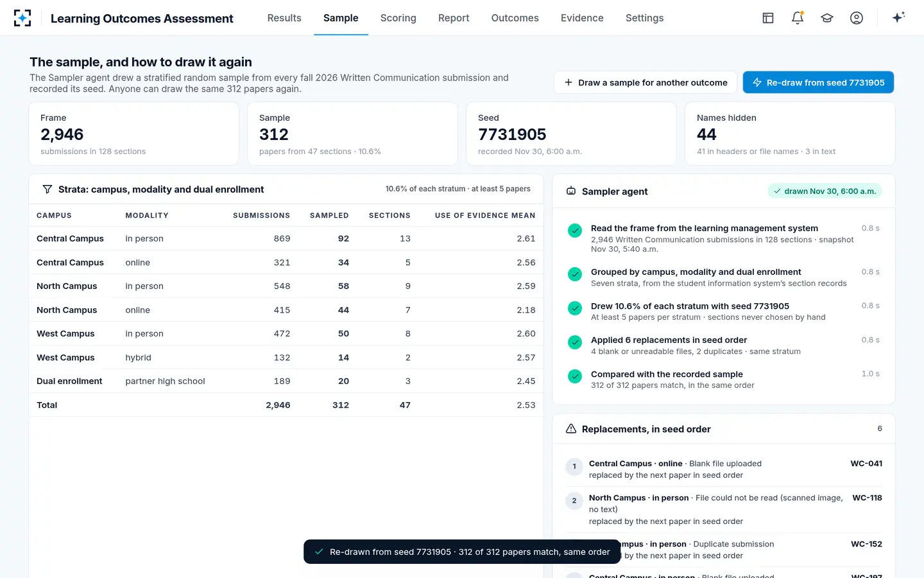Click the Seed 7731905 summary card
924x578 pixels.
571,134
